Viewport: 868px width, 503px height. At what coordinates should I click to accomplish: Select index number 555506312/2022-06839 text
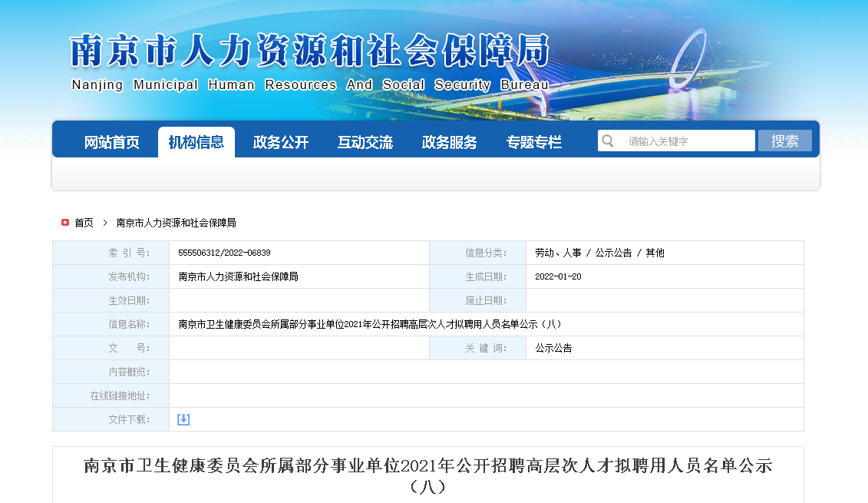pyautogui.click(x=224, y=253)
